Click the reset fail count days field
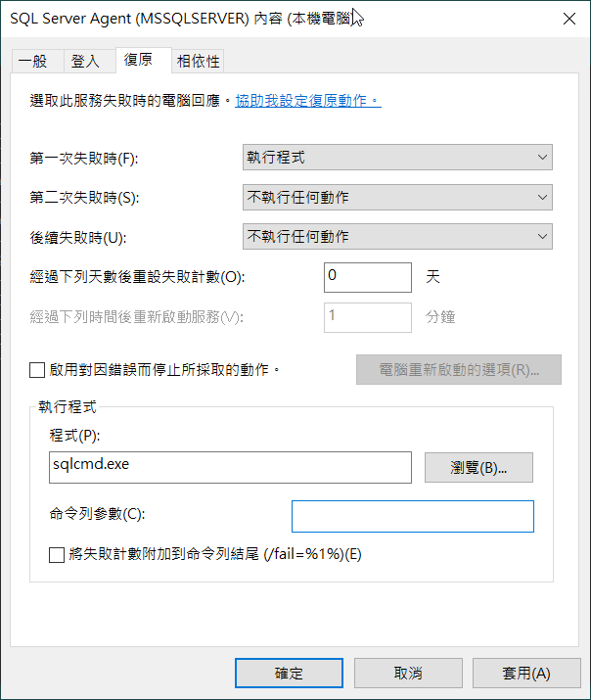Viewport: 591px width, 700px height. [367, 277]
